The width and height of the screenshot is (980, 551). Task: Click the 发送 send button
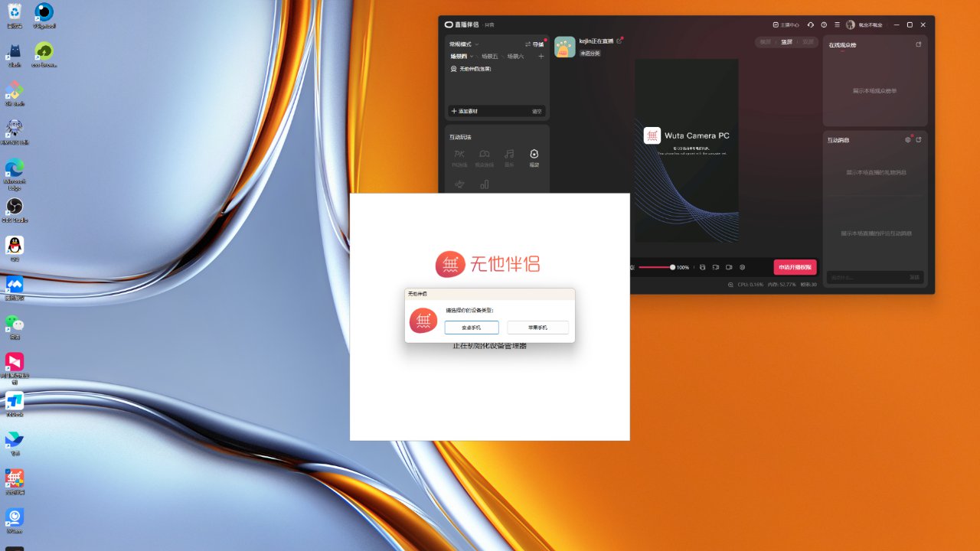pos(914,277)
